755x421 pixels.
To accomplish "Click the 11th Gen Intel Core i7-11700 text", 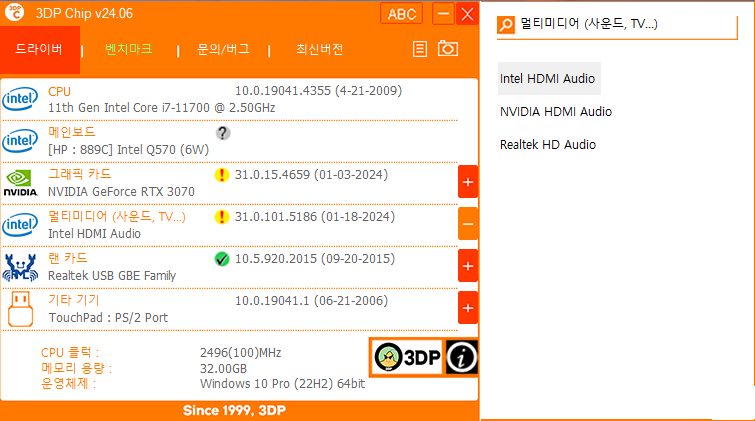I will (161, 107).
